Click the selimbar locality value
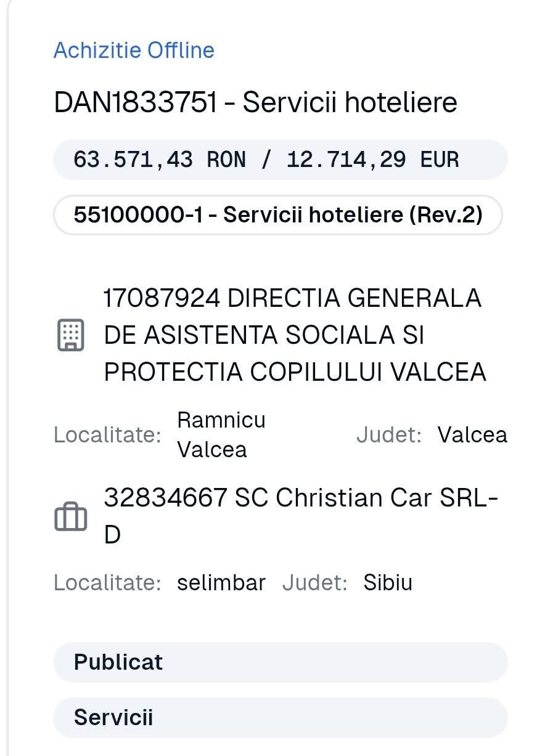Screen dimensions: 545x756 [x=221, y=583]
